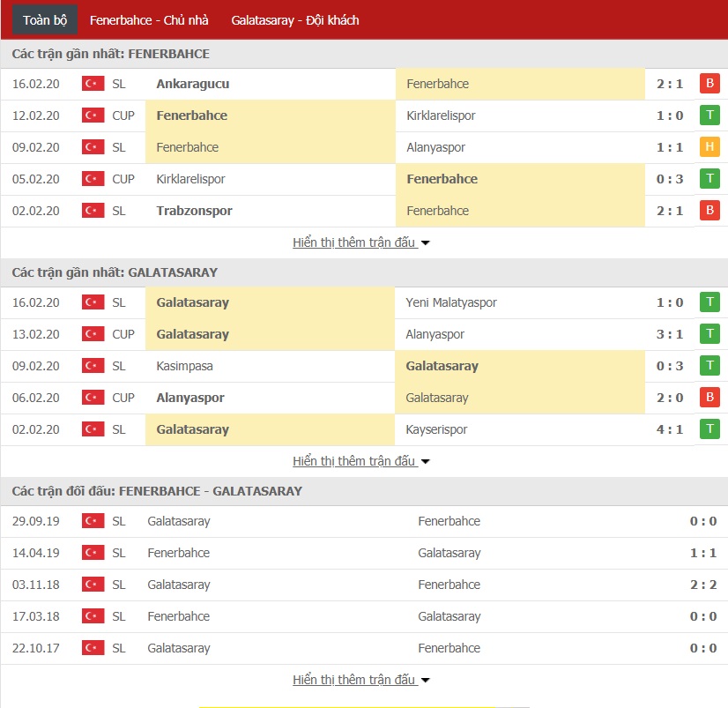The width and height of the screenshot is (728, 708).
Task: Click Turkey flag on 17.03.18 derby row
Action: tap(93, 616)
